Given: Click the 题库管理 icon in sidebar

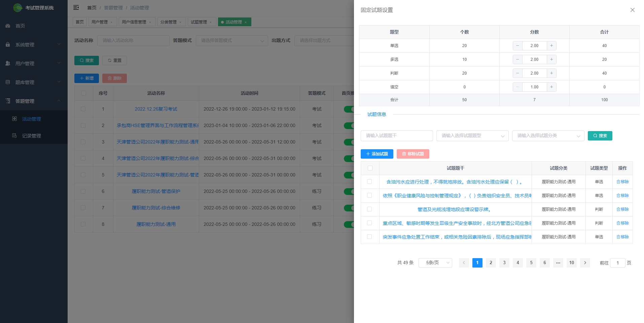Looking at the screenshot, I should click(x=8, y=82).
